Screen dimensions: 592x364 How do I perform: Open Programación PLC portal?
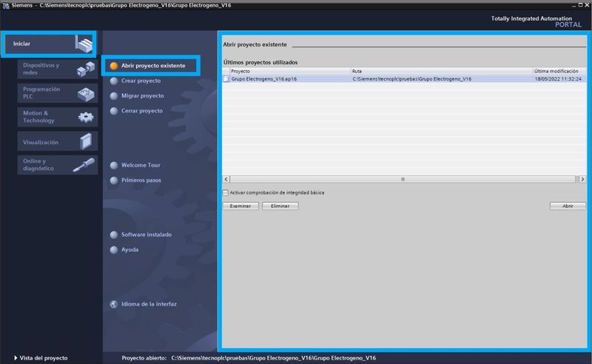tap(58, 92)
